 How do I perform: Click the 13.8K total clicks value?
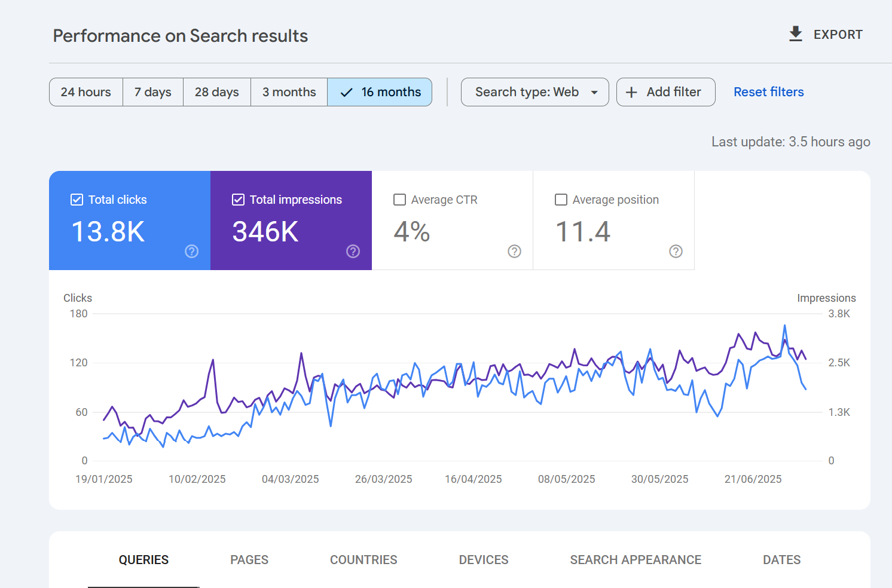click(108, 232)
